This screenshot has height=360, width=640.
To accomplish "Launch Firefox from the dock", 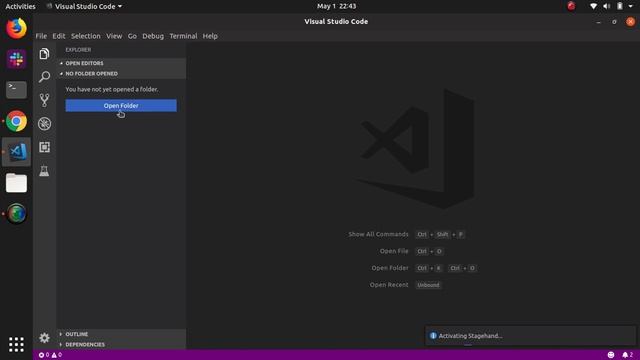I will 16,29.
